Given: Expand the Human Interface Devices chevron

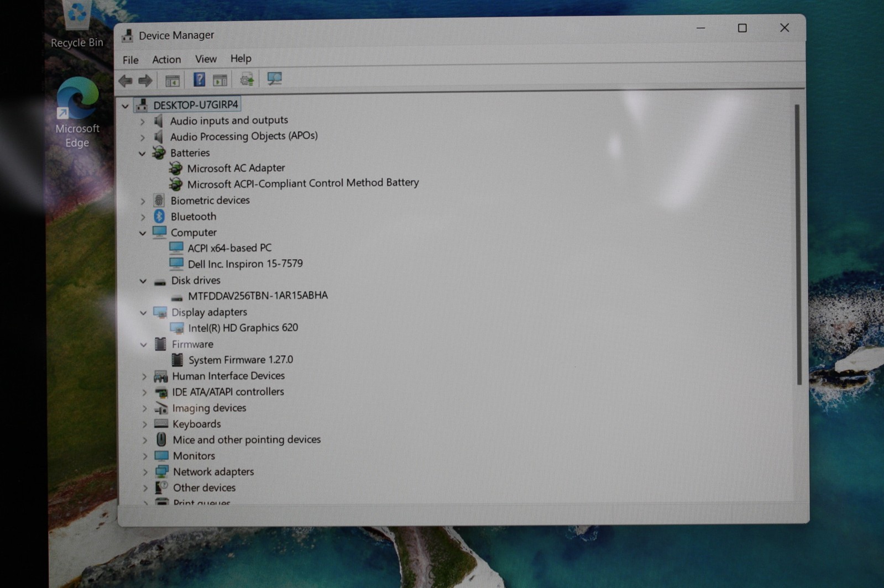Looking at the screenshot, I should tap(144, 377).
